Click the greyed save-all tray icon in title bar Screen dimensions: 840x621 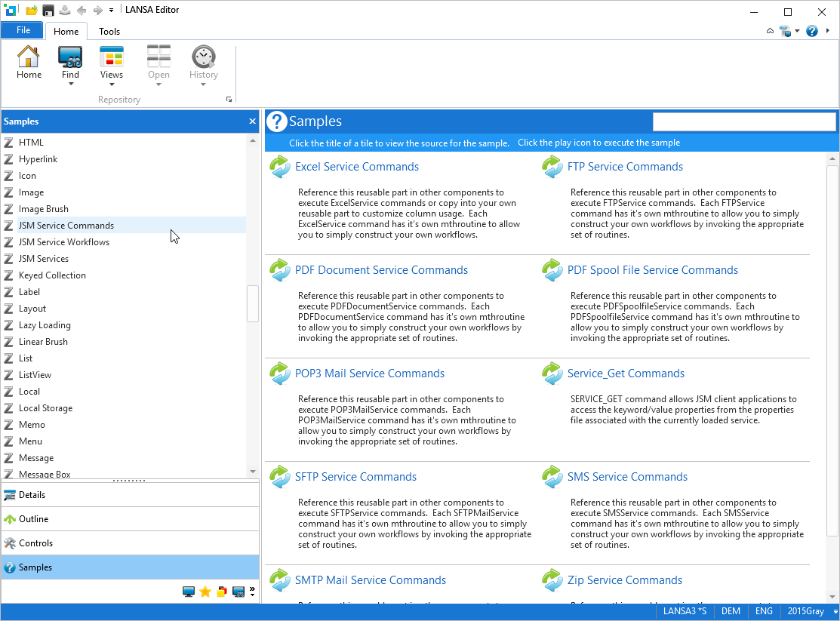point(65,10)
